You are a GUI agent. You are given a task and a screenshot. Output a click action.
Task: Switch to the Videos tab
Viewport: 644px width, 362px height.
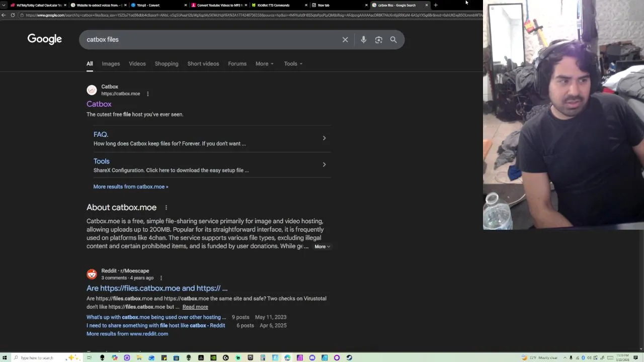pos(137,64)
